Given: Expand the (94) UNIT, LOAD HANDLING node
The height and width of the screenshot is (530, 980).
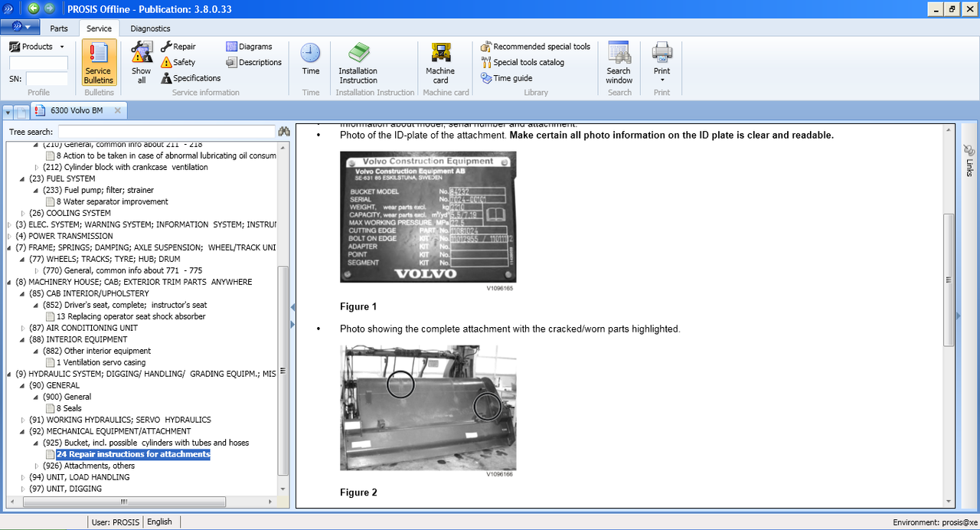Looking at the screenshot, I should (23, 477).
